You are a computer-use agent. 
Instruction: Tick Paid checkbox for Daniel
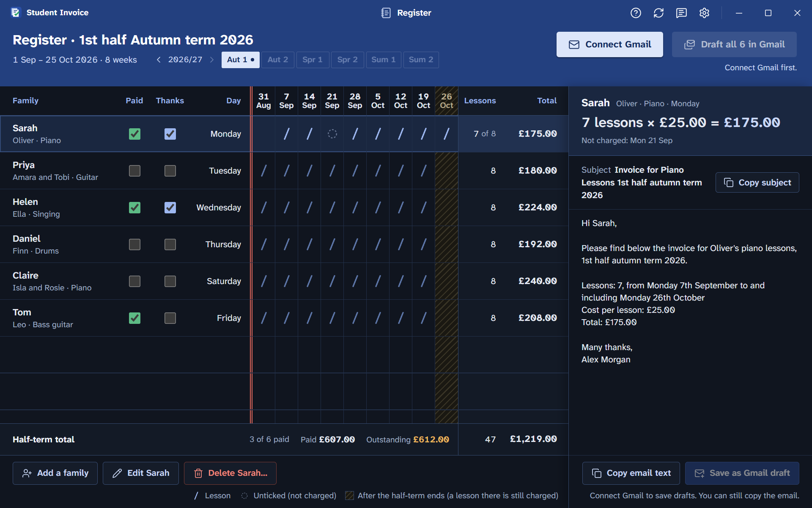[x=134, y=244]
